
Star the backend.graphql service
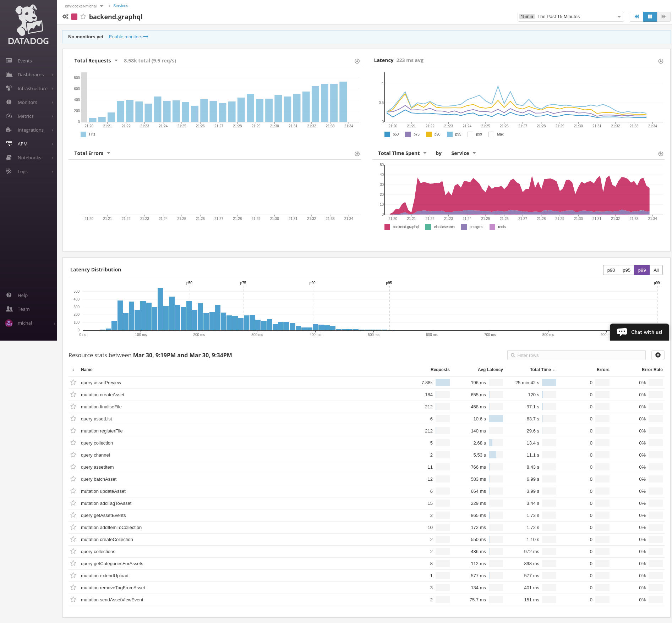(x=83, y=17)
